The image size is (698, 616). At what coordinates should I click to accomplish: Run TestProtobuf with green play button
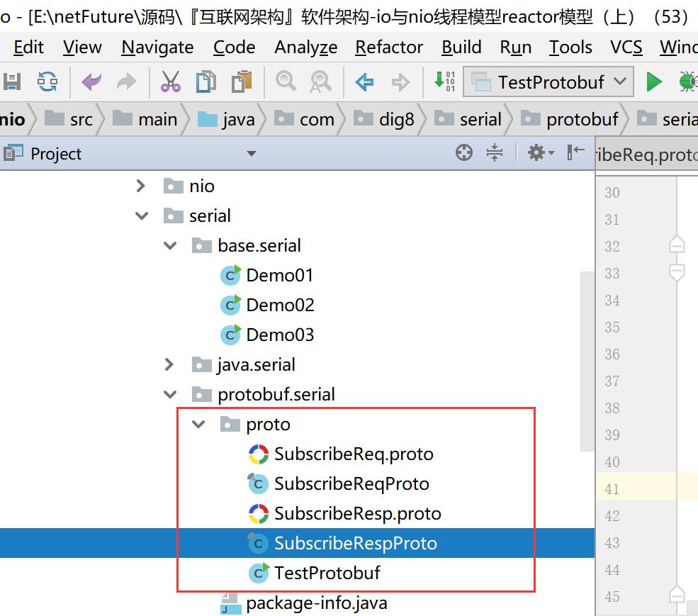pos(653,82)
